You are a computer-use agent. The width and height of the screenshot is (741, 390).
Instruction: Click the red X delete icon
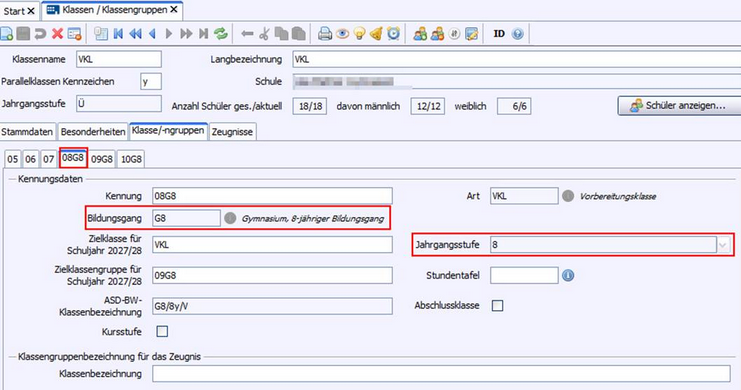(x=58, y=34)
